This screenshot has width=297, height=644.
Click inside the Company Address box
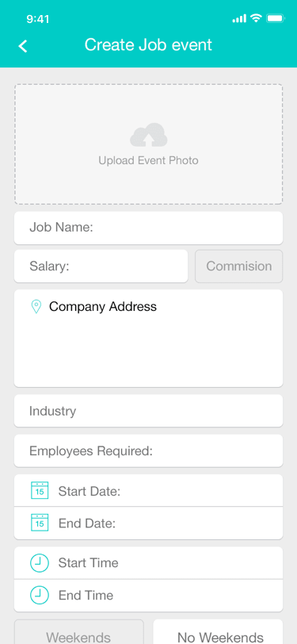click(149, 339)
